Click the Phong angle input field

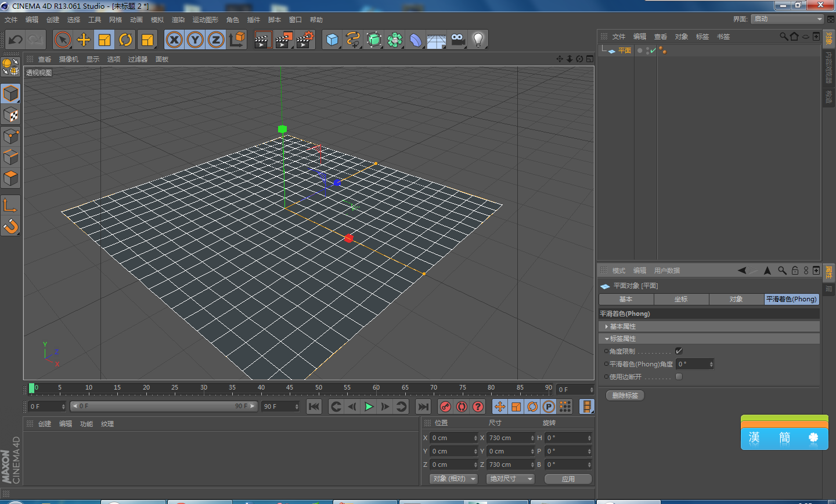694,364
